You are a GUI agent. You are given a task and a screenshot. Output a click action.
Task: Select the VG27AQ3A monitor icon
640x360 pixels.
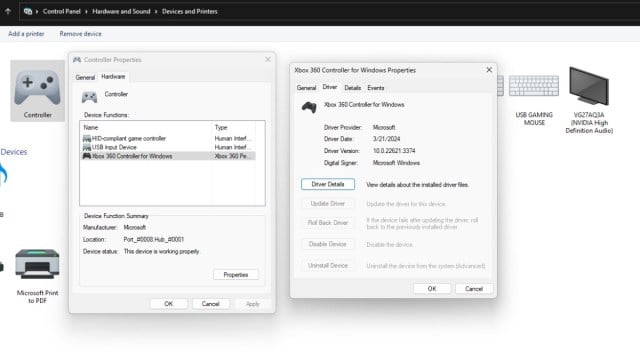[589, 86]
